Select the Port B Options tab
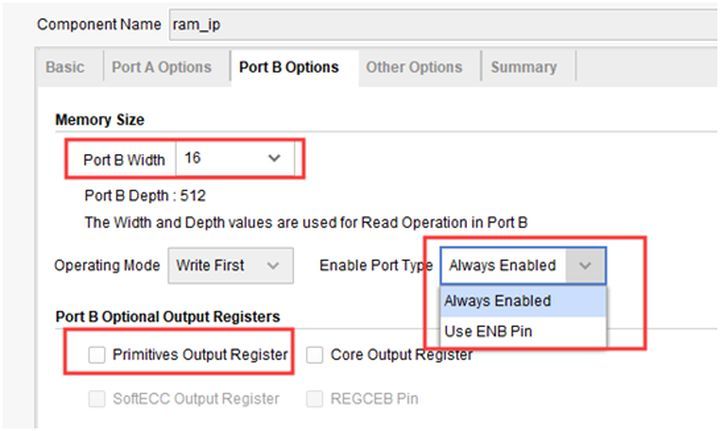The height and width of the screenshot is (431, 720). 289,67
